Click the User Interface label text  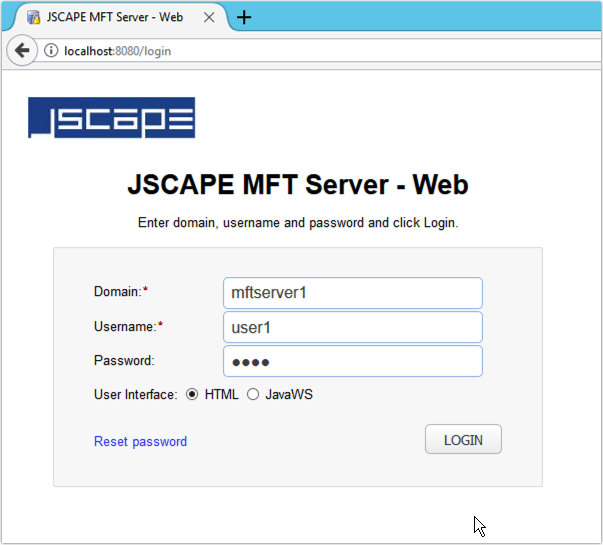coord(135,394)
